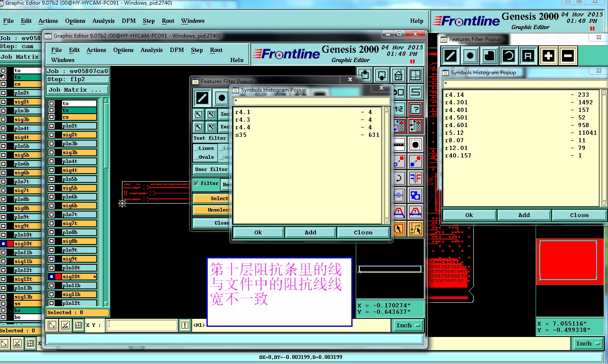Click the include arrow icon in top-left of filter
The height and width of the screenshot is (364, 608).
[x=198, y=114]
